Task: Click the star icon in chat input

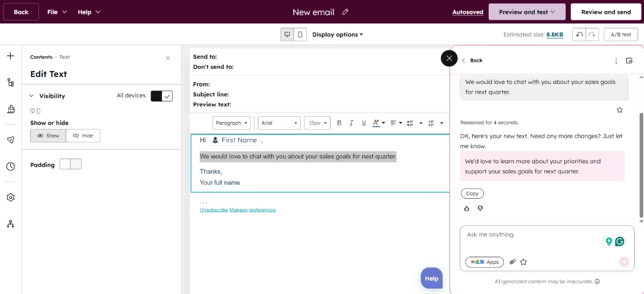Action: coord(523,261)
